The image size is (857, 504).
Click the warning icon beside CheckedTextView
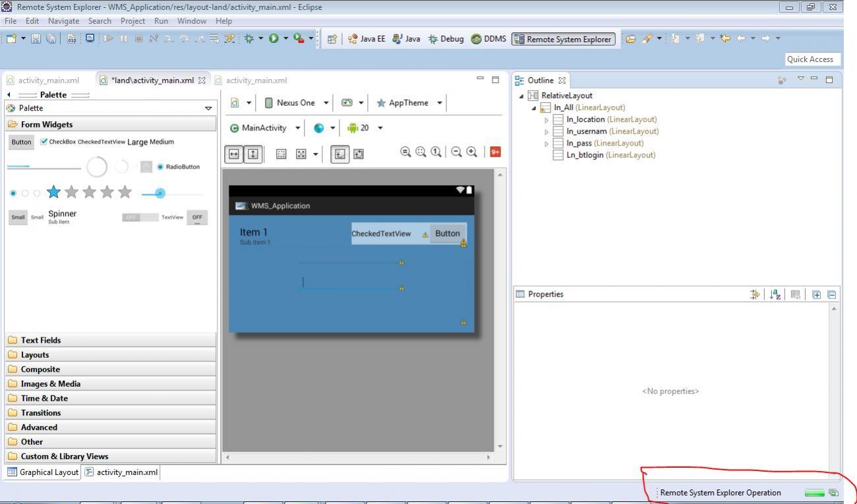pos(425,235)
